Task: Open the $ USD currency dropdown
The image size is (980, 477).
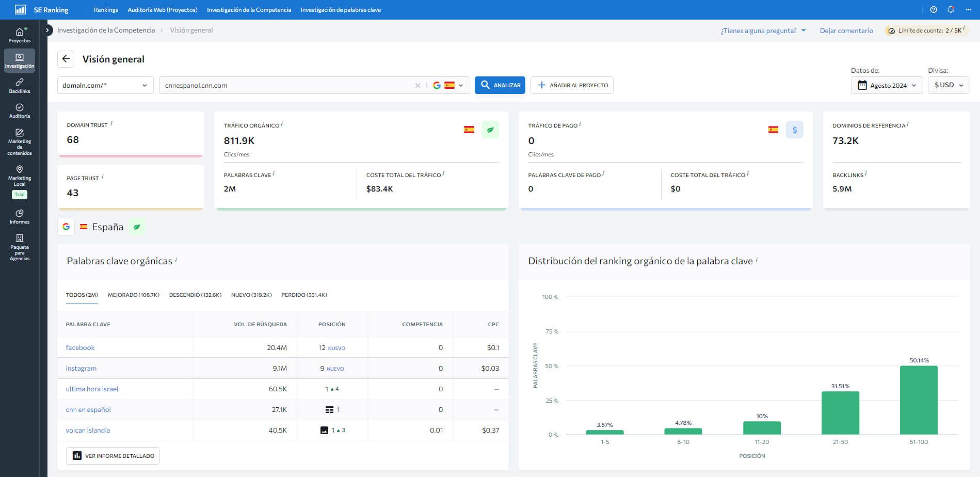Action: pyautogui.click(x=949, y=85)
